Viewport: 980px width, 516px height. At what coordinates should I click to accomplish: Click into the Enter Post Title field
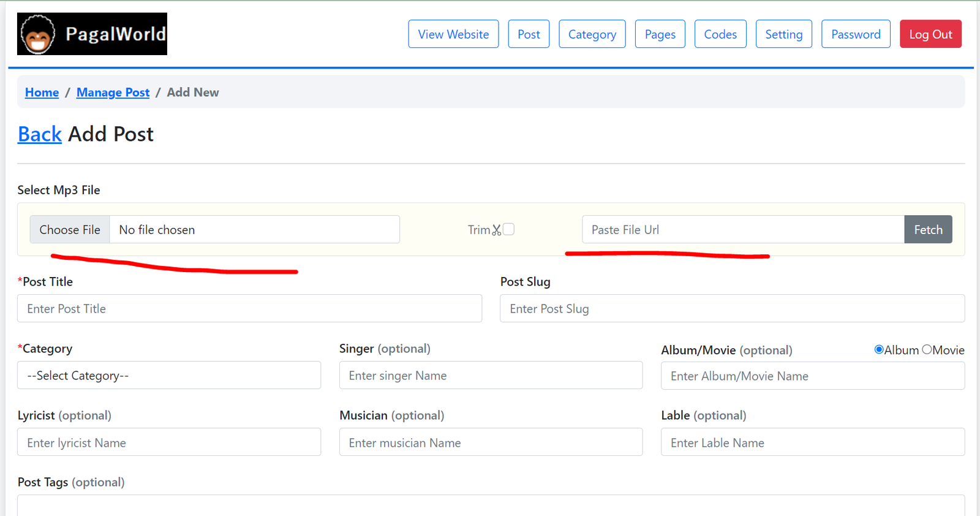pos(249,308)
